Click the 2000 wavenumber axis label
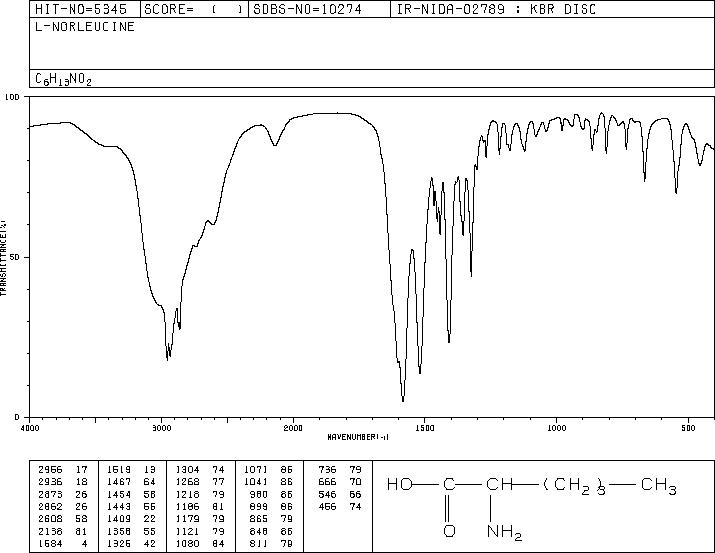This screenshot has height=553, width=715. [293, 428]
